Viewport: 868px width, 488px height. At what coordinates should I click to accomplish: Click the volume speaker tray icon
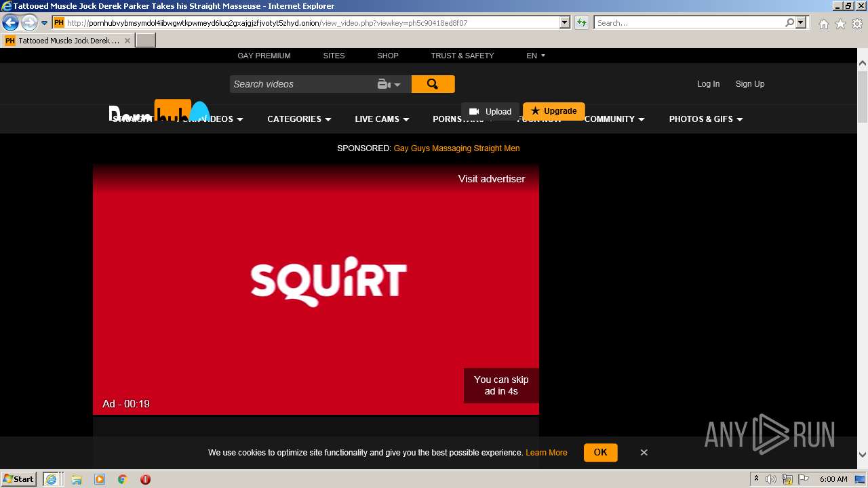tap(771, 479)
